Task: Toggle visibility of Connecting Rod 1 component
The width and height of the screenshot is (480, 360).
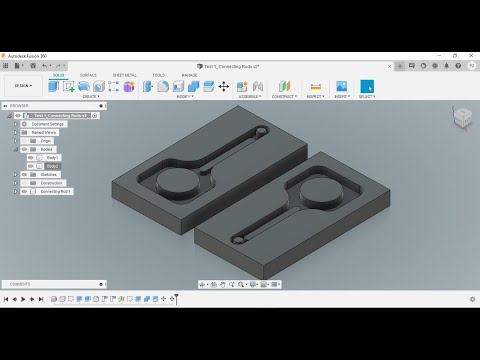Action: [x=24, y=191]
